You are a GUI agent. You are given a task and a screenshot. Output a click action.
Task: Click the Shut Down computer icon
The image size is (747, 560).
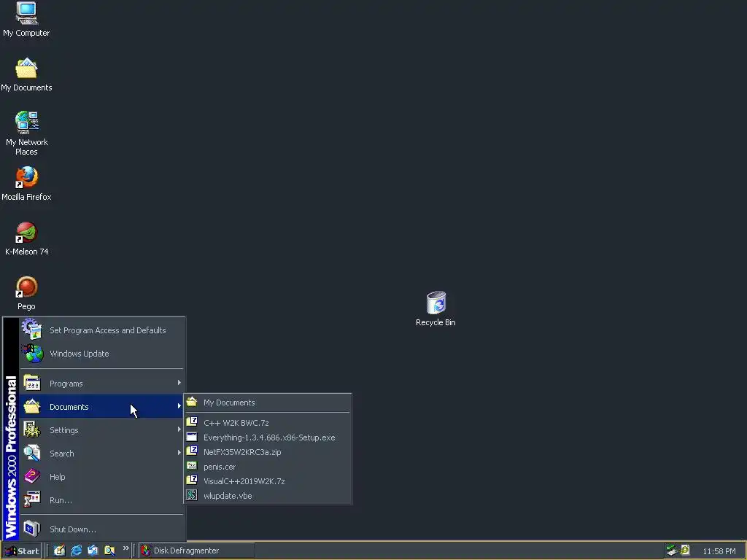coord(32,529)
